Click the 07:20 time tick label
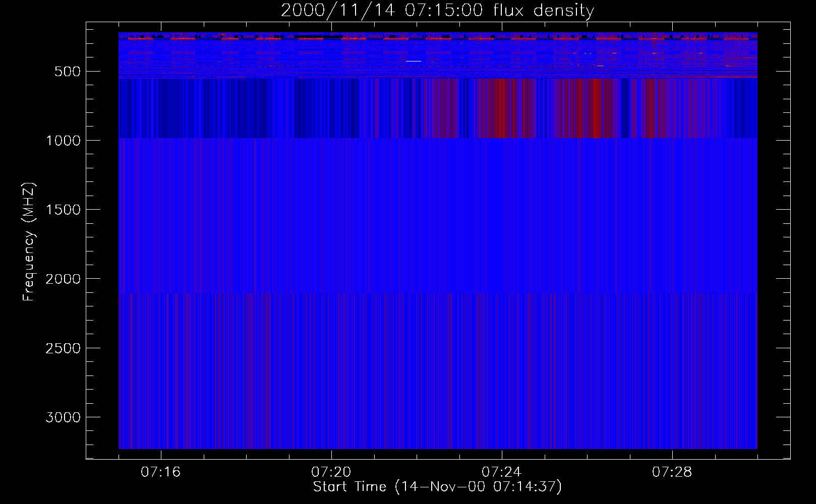This screenshot has height=504, width=816. click(331, 472)
